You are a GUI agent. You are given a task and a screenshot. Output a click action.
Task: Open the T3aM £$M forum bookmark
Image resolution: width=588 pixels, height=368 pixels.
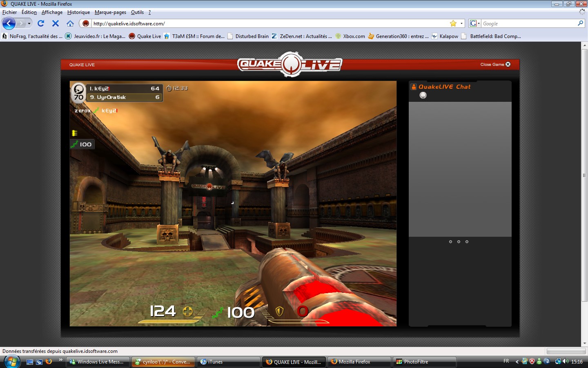[x=194, y=36]
